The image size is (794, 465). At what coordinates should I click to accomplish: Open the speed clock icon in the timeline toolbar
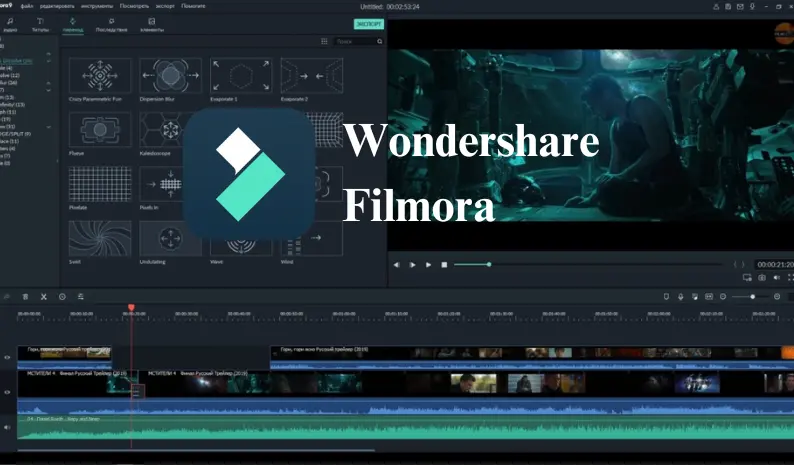point(62,297)
